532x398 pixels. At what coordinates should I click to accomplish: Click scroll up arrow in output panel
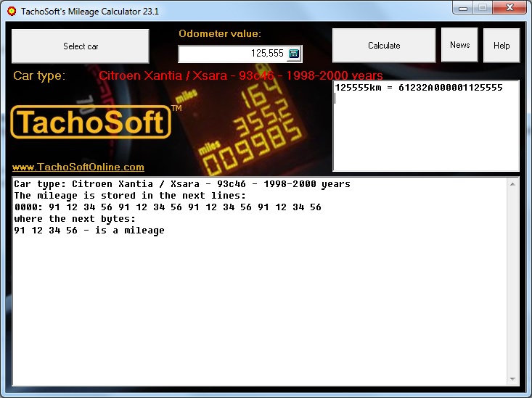[514, 184]
